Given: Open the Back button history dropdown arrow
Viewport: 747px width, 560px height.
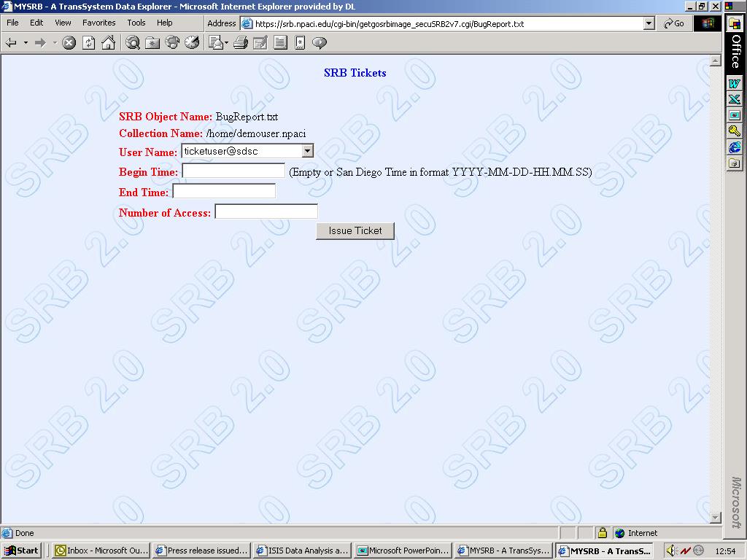Looking at the screenshot, I should (x=26, y=43).
